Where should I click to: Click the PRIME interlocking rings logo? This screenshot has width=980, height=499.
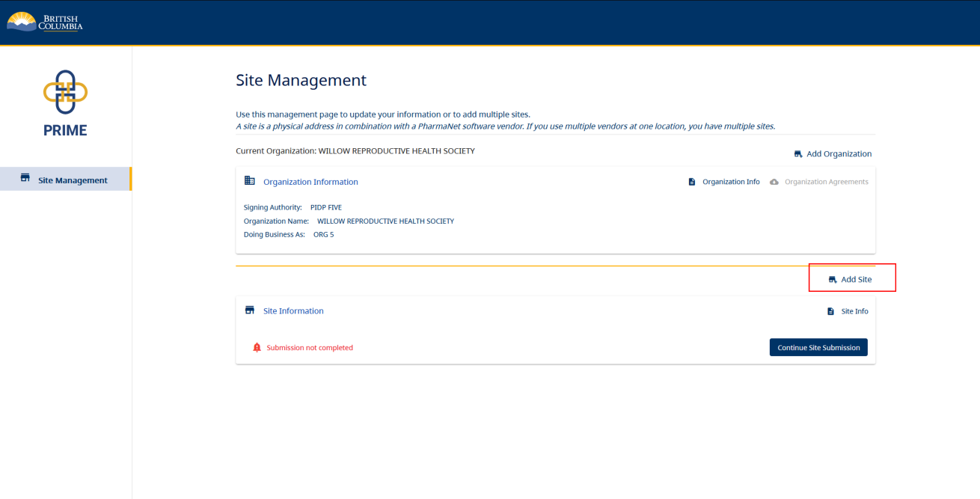pyautogui.click(x=65, y=91)
